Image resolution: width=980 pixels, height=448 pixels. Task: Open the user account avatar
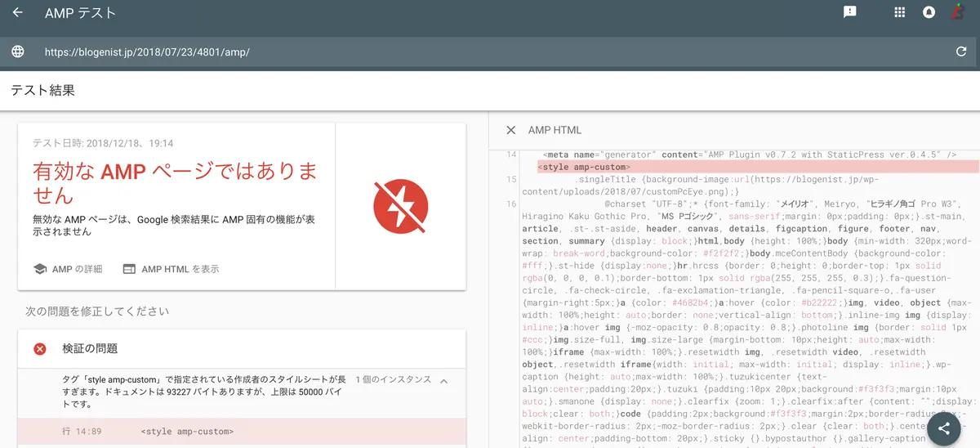[x=959, y=12]
